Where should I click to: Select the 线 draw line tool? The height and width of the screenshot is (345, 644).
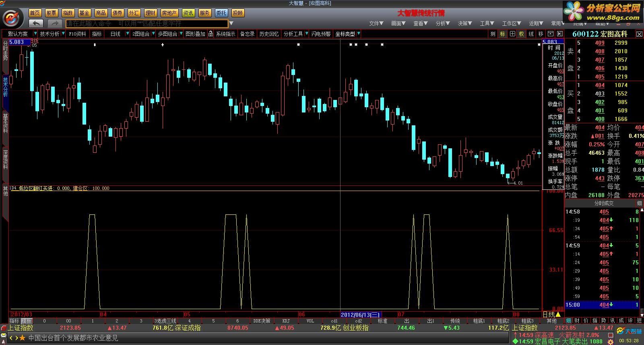[x=531, y=34]
